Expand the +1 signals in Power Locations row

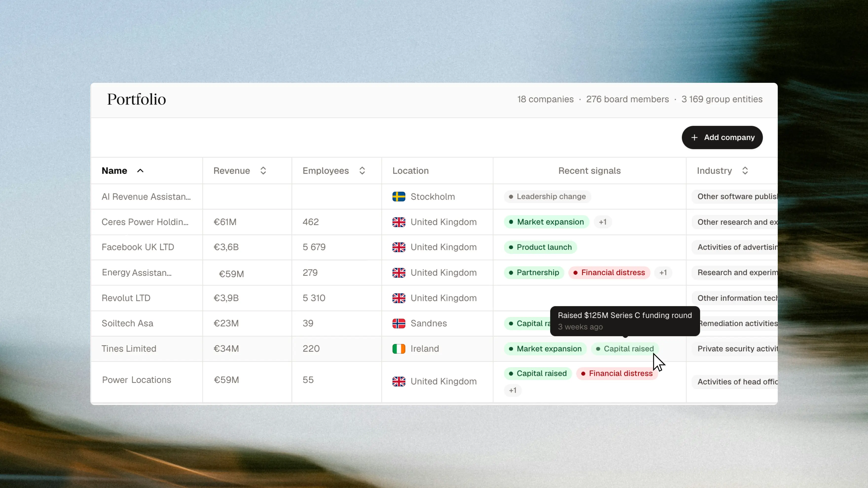512,390
